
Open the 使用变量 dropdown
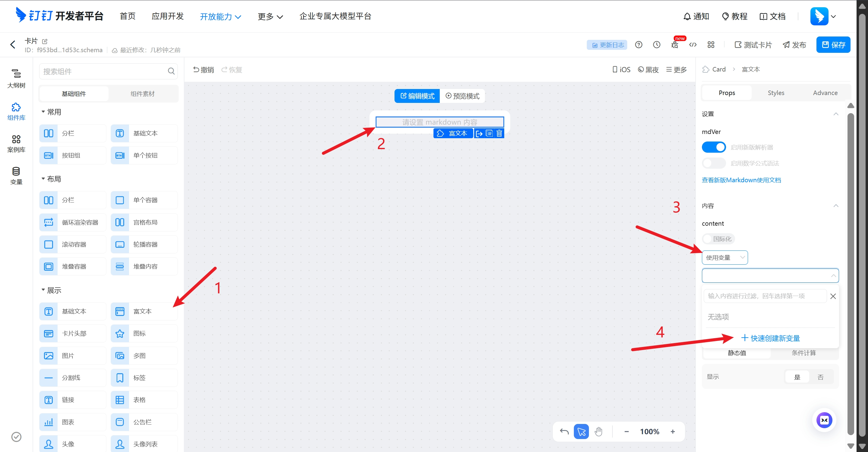click(725, 258)
